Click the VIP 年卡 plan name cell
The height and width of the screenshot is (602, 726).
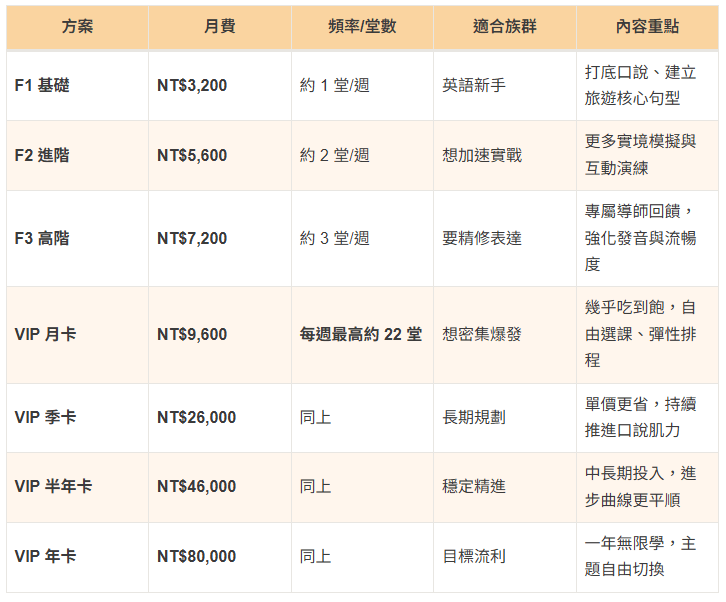pos(46,557)
